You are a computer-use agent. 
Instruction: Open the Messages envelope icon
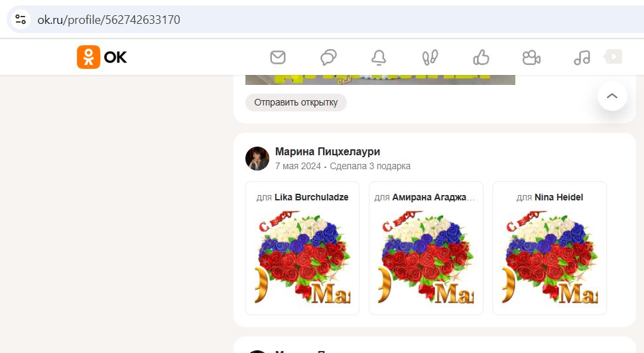coord(278,57)
